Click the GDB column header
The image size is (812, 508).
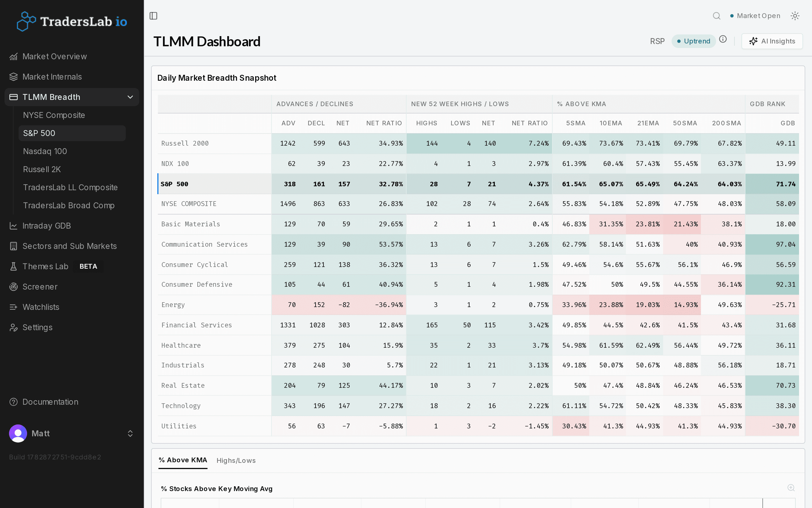[787, 123]
